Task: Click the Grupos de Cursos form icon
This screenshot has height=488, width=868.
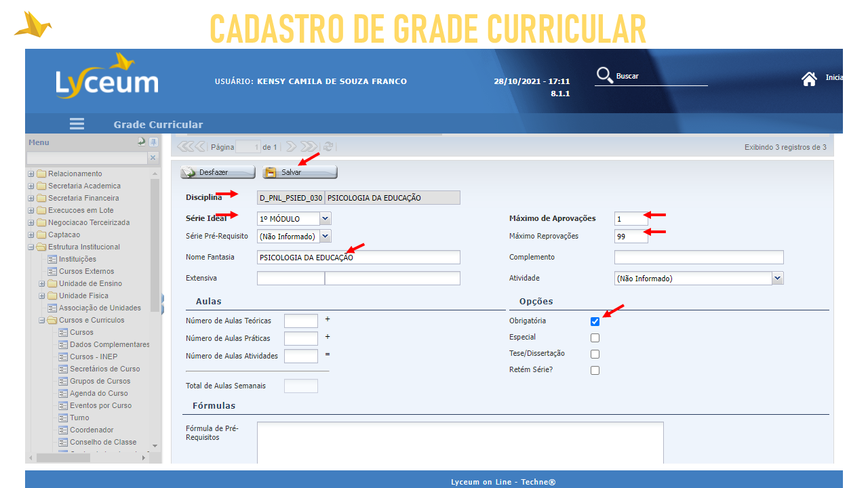Action: point(63,382)
